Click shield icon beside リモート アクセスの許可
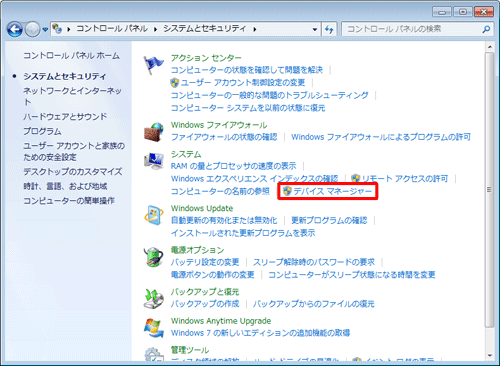Viewport: 500px width, 366px height. coord(356,178)
